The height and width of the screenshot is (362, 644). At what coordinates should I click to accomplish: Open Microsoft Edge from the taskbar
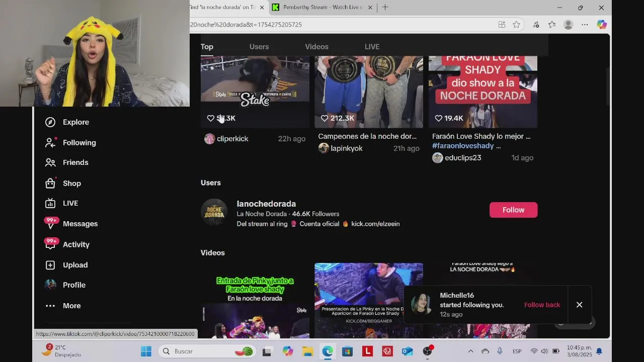tap(328, 351)
